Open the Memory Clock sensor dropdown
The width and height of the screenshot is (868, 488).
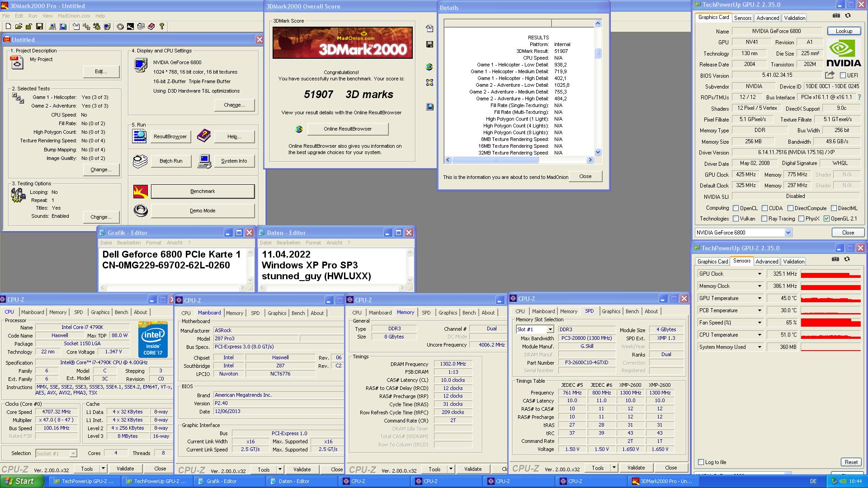(x=759, y=286)
